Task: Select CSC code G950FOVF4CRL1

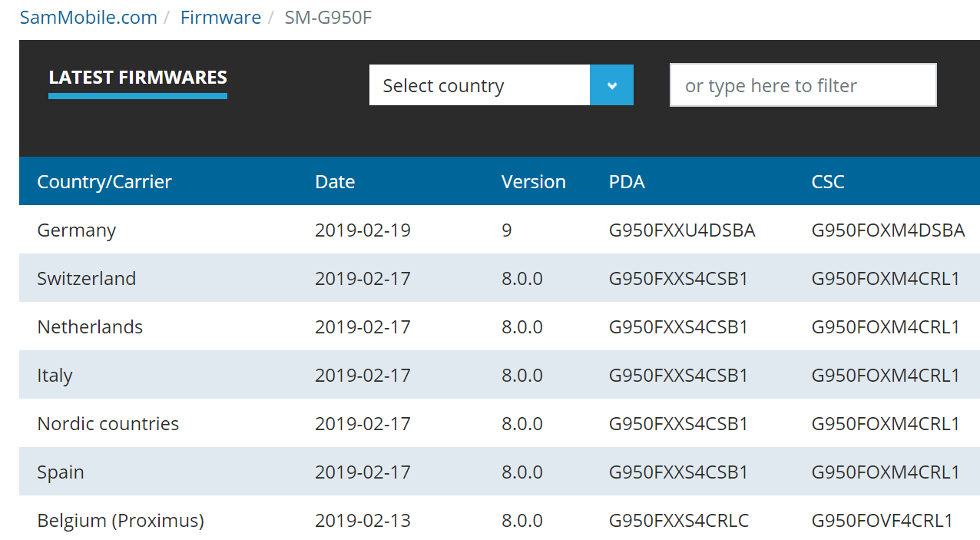Action: (x=882, y=521)
